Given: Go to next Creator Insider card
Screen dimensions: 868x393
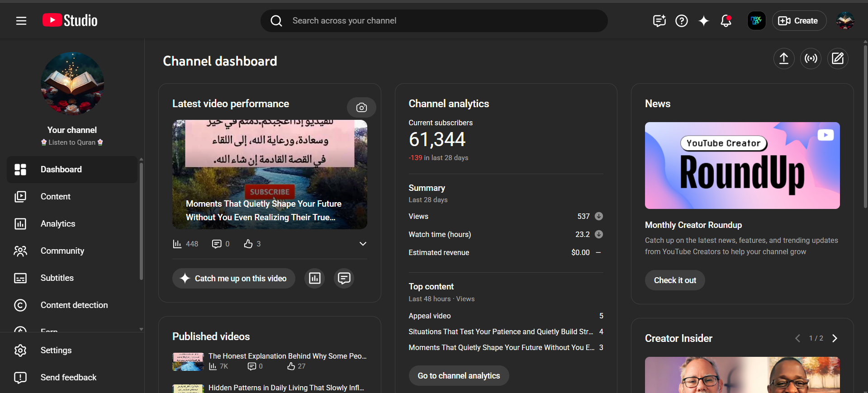Looking at the screenshot, I should pos(835,338).
